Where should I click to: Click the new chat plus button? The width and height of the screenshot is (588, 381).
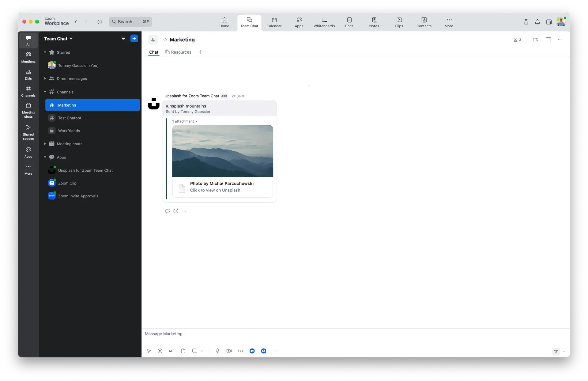click(134, 39)
